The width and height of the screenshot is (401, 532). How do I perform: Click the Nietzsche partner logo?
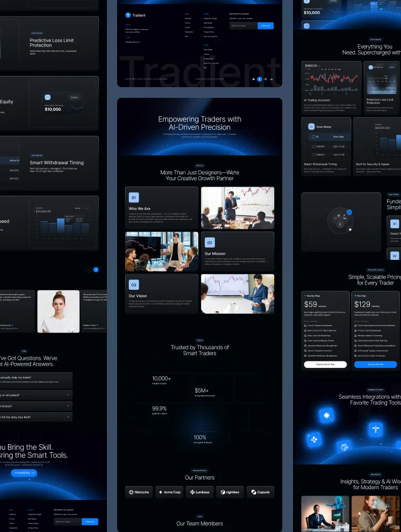click(139, 492)
